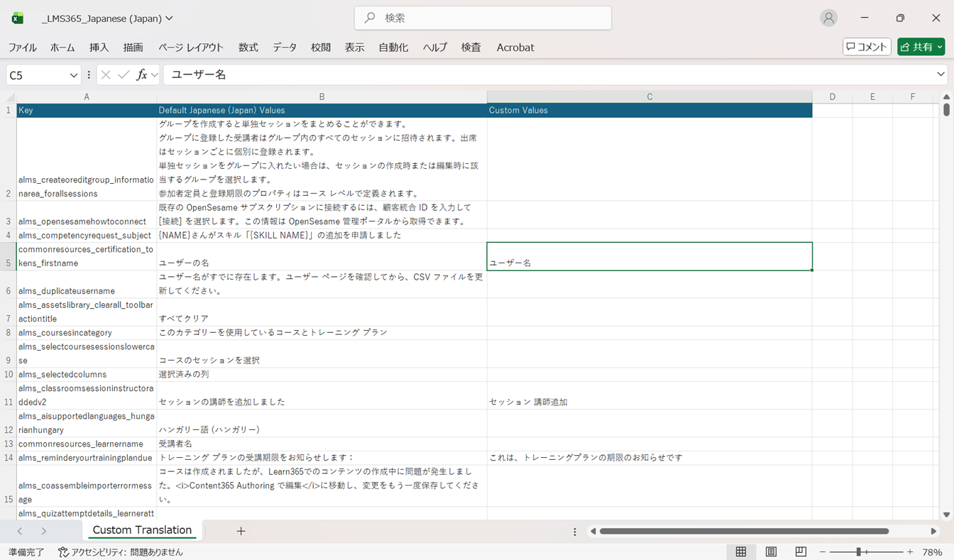Click the Name Box showing C5

37,75
